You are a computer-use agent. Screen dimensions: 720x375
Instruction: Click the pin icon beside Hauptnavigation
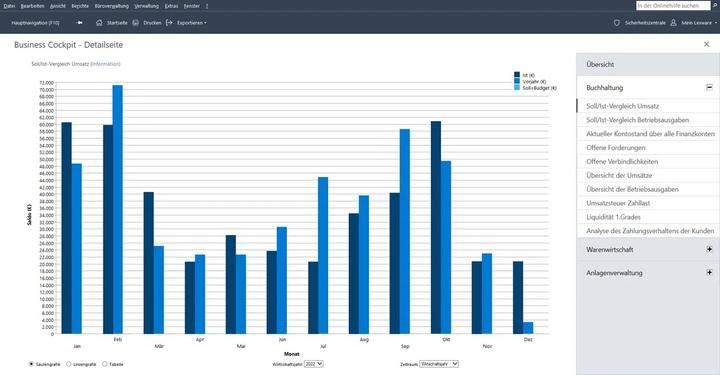click(x=79, y=22)
